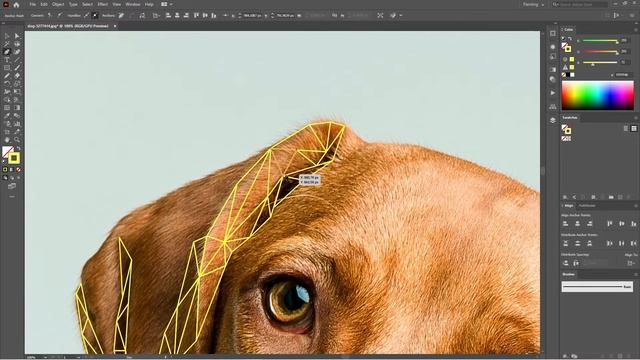The image size is (640, 360).
Task: Select the Gradient tool
Action: [17, 108]
